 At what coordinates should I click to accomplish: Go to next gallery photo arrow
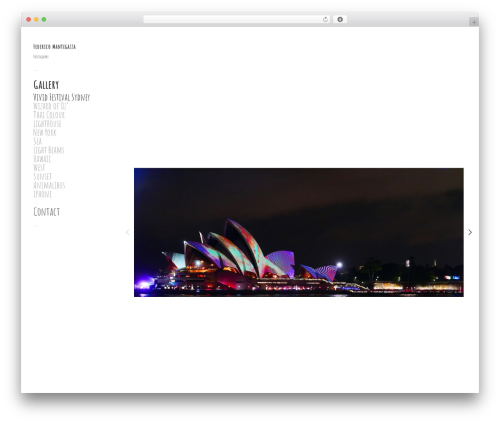click(x=470, y=232)
